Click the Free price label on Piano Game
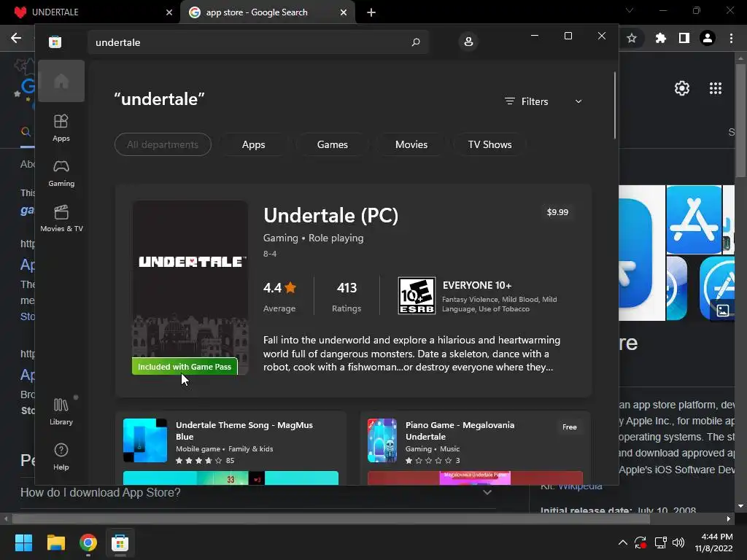 [x=569, y=427]
